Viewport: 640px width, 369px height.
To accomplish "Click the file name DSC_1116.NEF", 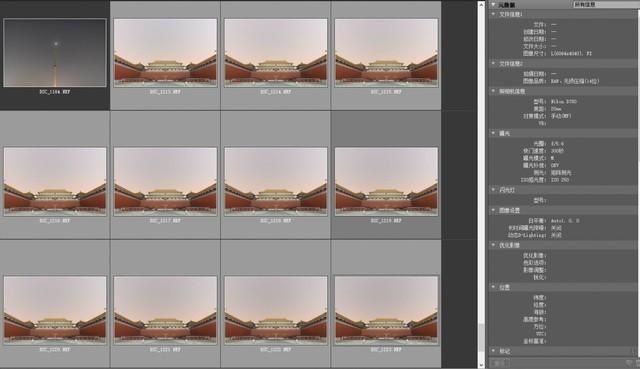I will tap(55, 221).
